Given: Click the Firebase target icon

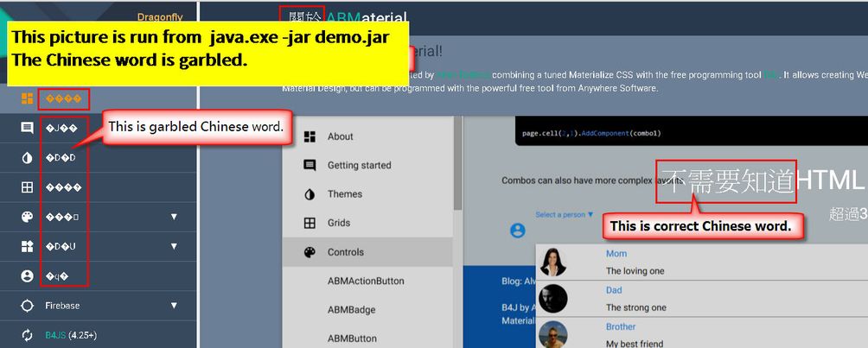Looking at the screenshot, I should [x=27, y=306].
